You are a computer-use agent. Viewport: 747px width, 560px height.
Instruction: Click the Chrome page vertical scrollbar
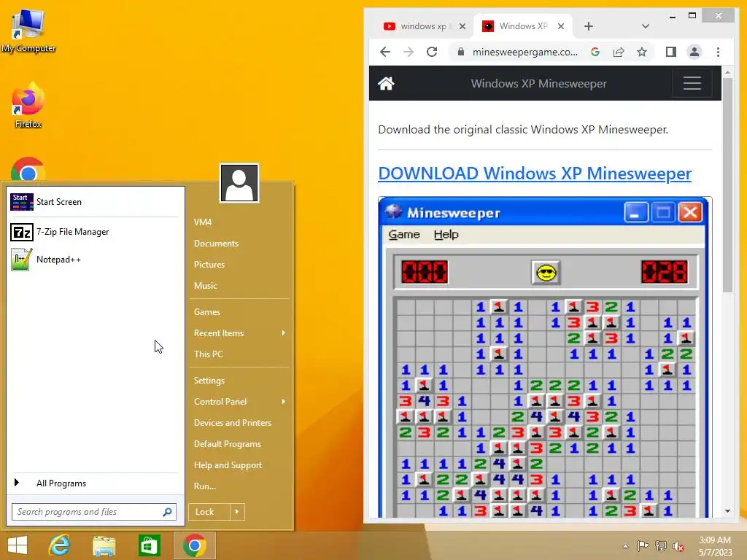727,184
